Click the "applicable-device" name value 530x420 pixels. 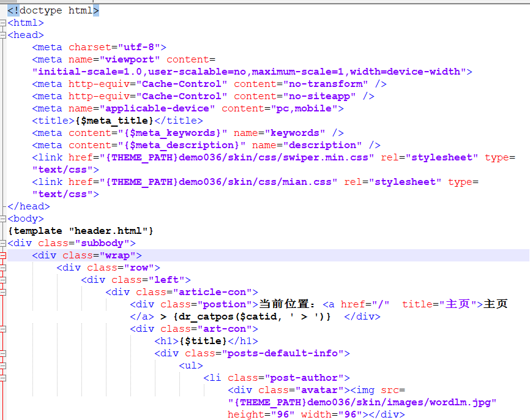tap(157, 108)
